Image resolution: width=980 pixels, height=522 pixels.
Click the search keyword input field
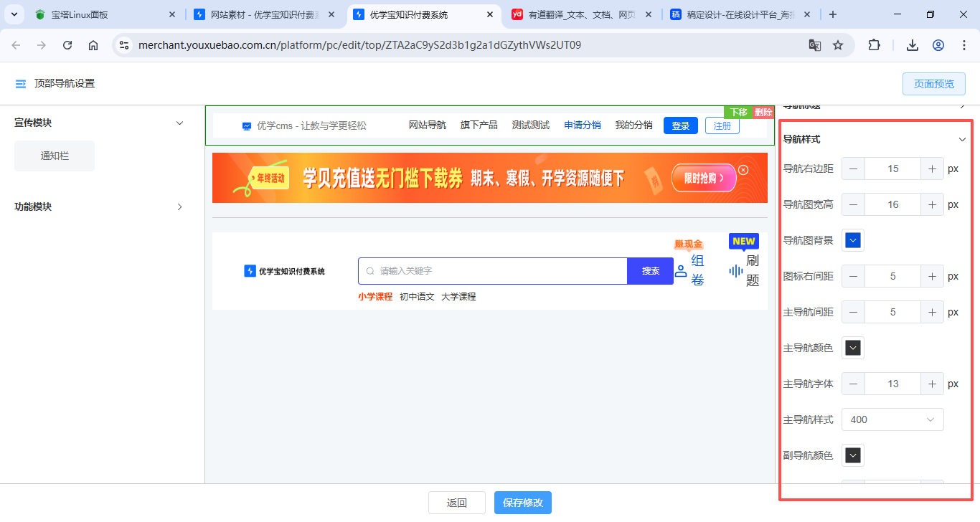point(495,271)
